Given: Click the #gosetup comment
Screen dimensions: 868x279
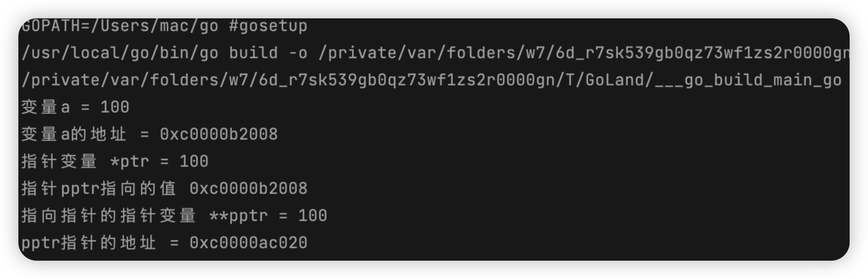Looking at the screenshot, I should click(268, 26).
